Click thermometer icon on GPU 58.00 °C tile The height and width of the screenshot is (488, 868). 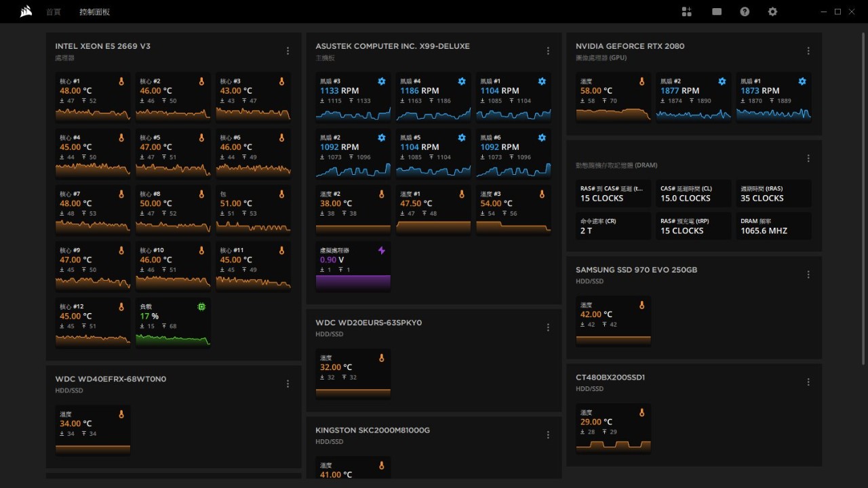tap(642, 81)
